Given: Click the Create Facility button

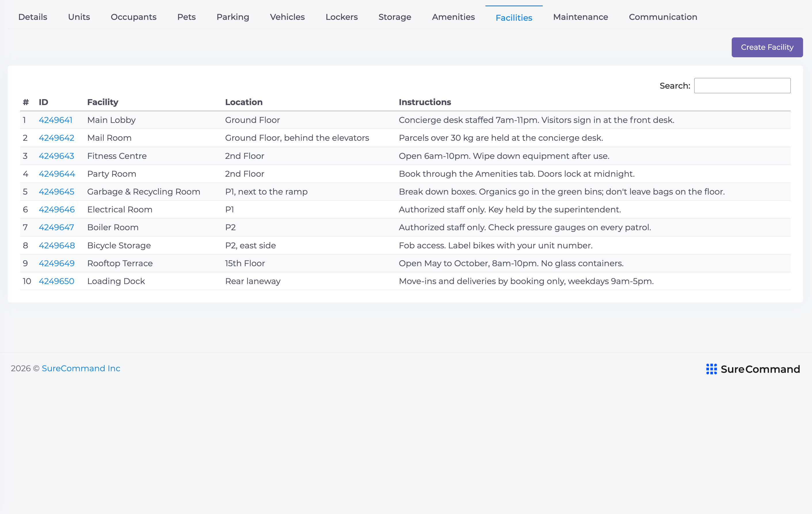Looking at the screenshot, I should click(x=767, y=47).
